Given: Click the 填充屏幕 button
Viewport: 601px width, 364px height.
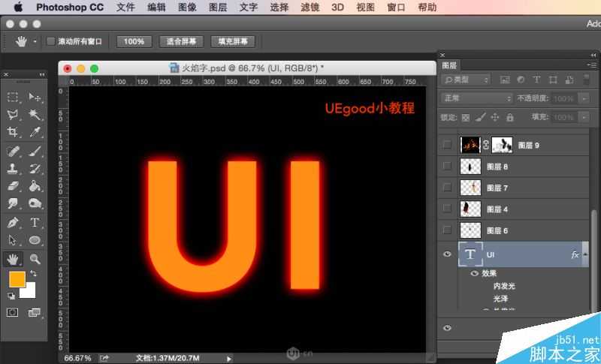Looking at the screenshot, I should point(233,41).
